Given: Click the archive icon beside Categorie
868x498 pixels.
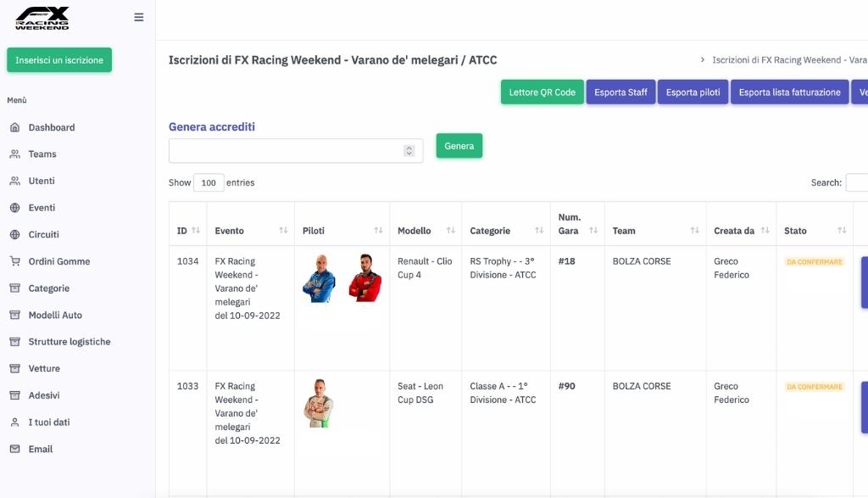Looking at the screenshot, I should [14, 288].
